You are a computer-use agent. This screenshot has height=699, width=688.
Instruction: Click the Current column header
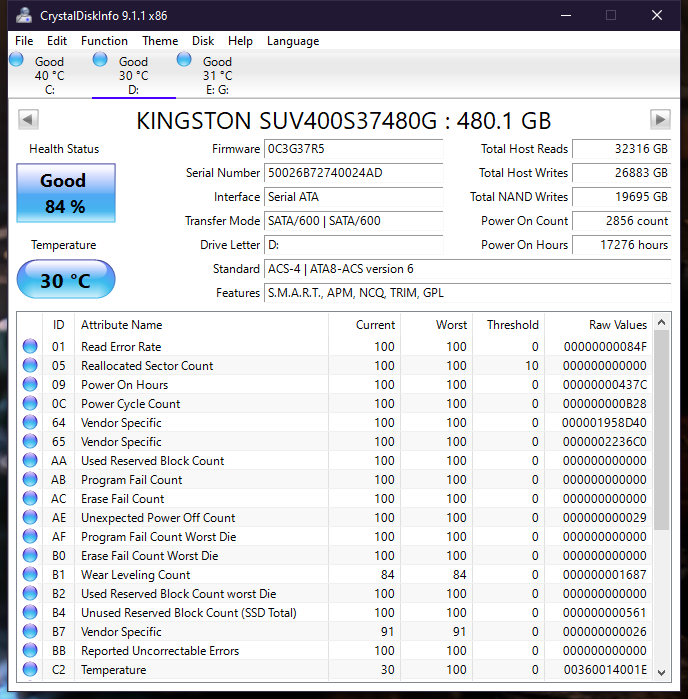pyautogui.click(x=364, y=325)
